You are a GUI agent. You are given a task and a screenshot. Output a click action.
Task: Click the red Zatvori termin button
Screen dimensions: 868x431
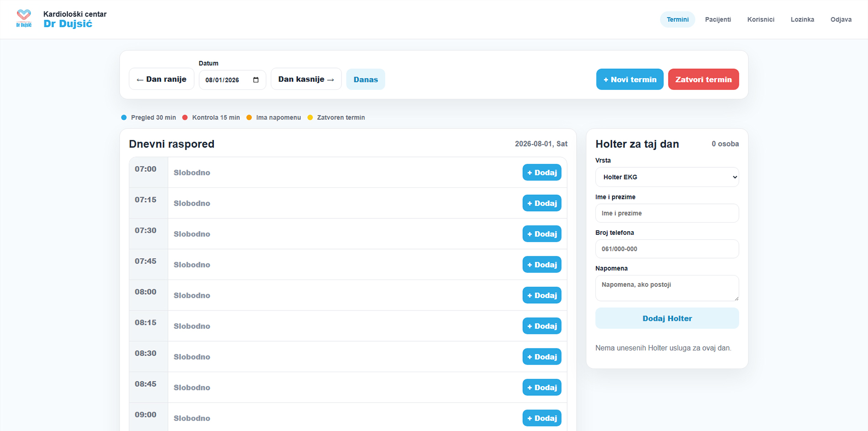(703, 79)
